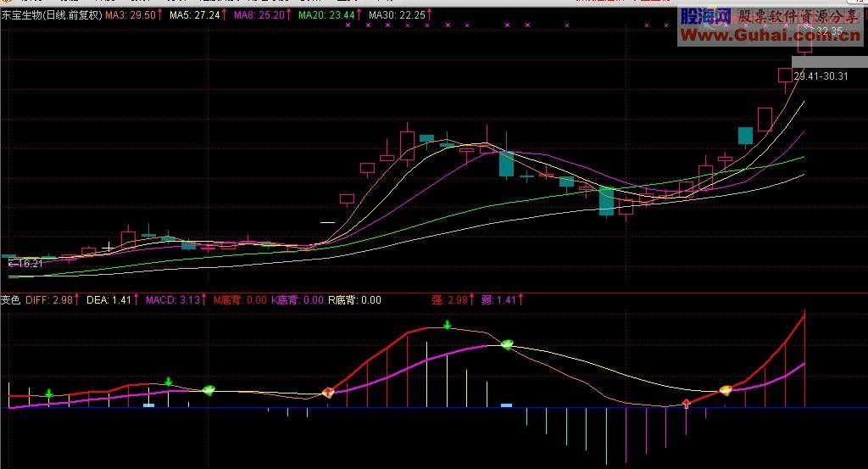Select the orange diamond with red up-arrow marker

(328, 393)
